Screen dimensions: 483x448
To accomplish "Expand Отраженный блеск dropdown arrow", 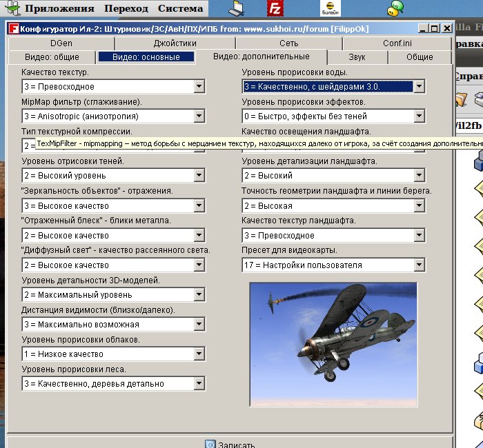I will (x=199, y=236).
